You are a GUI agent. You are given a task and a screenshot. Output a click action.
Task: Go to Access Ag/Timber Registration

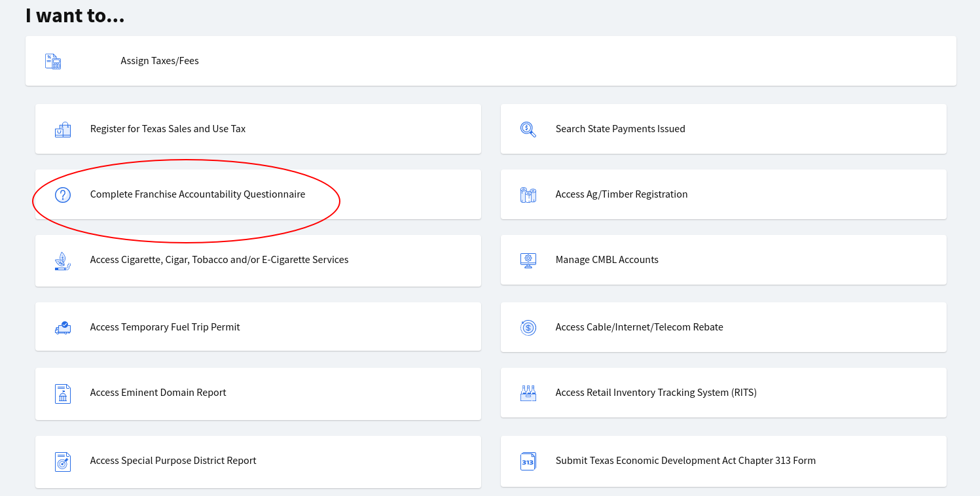[621, 194]
